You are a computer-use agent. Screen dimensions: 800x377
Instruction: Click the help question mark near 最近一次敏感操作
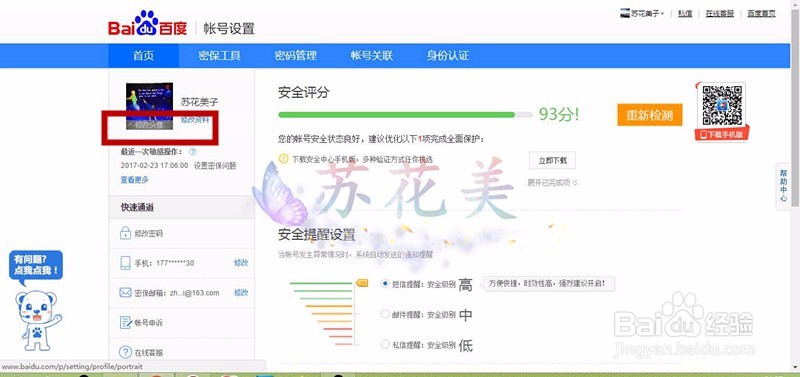tap(192, 152)
